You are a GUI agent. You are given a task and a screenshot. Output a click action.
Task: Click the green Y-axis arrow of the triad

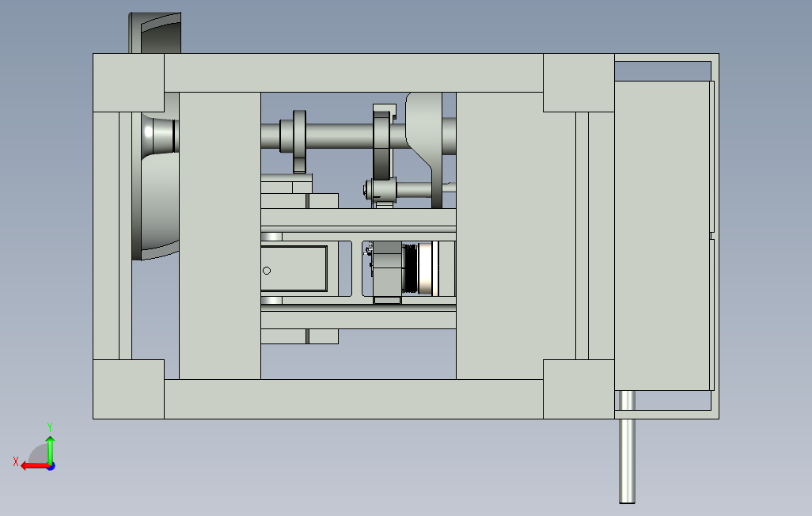(x=50, y=450)
